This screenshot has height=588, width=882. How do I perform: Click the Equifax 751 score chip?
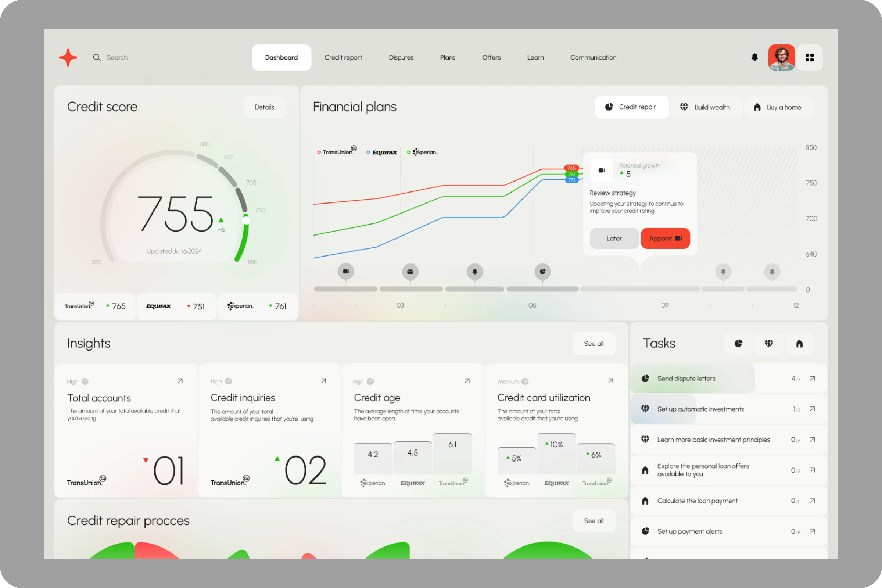[x=176, y=306]
